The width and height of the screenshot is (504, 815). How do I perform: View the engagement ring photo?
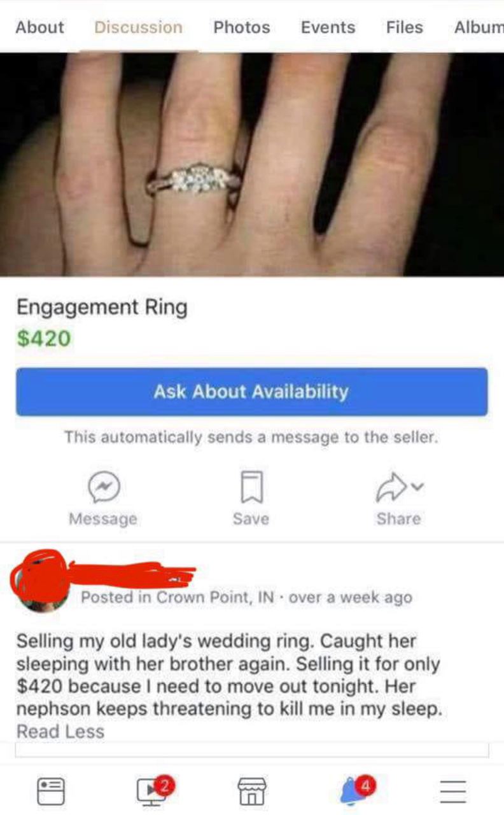(252, 165)
